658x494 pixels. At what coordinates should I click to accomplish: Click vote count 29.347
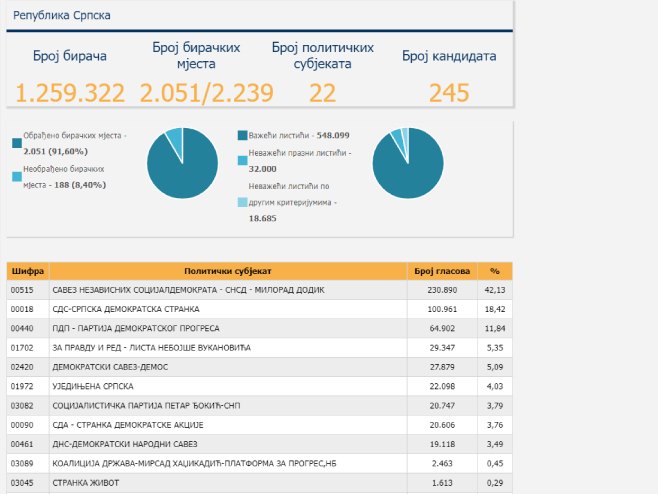(x=442, y=348)
